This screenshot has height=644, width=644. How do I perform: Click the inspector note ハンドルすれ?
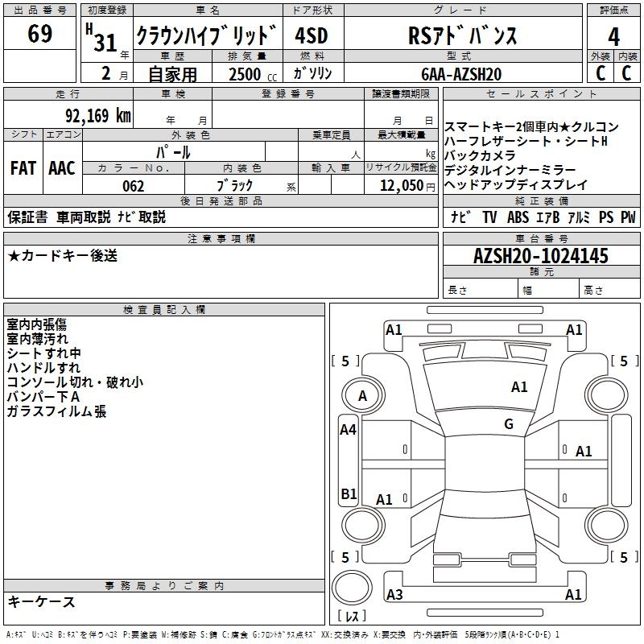[x=43, y=368]
